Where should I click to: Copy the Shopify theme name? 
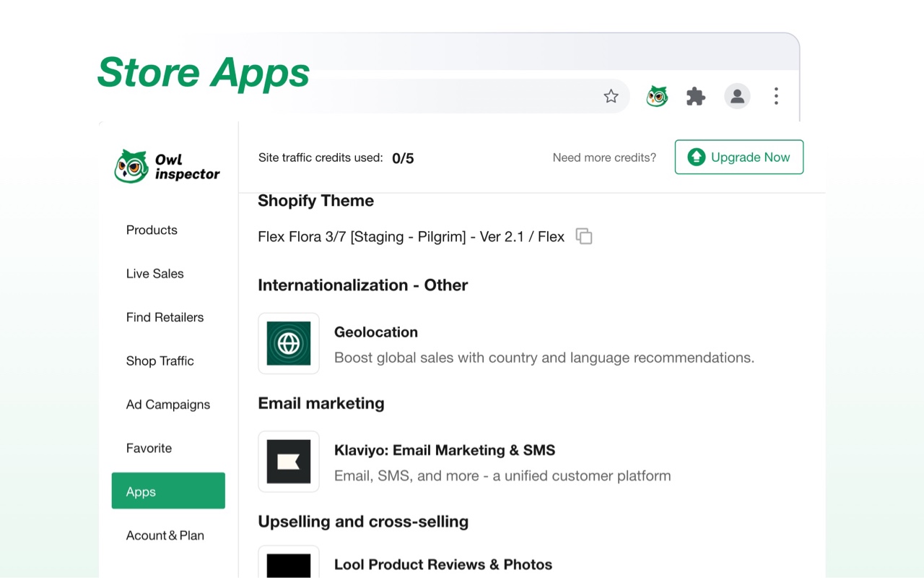coord(584,236)
